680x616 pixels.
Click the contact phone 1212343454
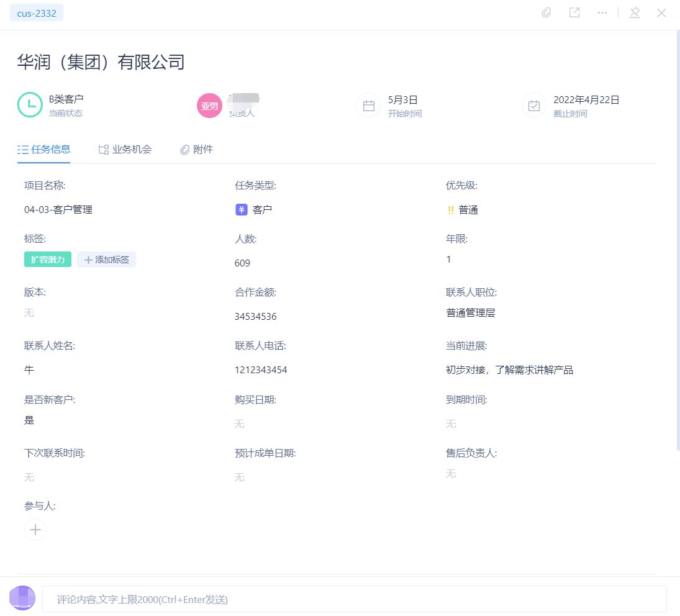[x=261, y=369]
